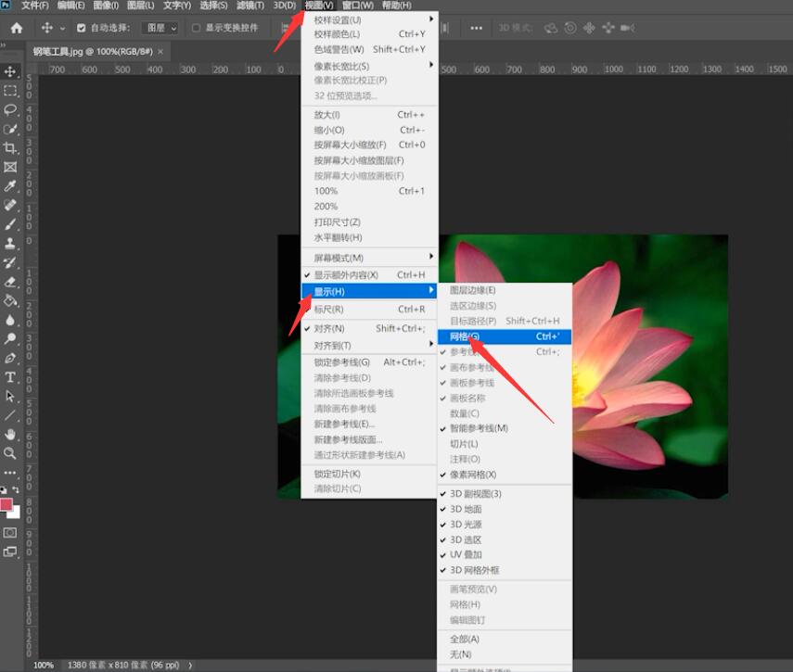Open the 文件(F) menu
The width and height of the screenshot is (793, 672).
point(35,5)
